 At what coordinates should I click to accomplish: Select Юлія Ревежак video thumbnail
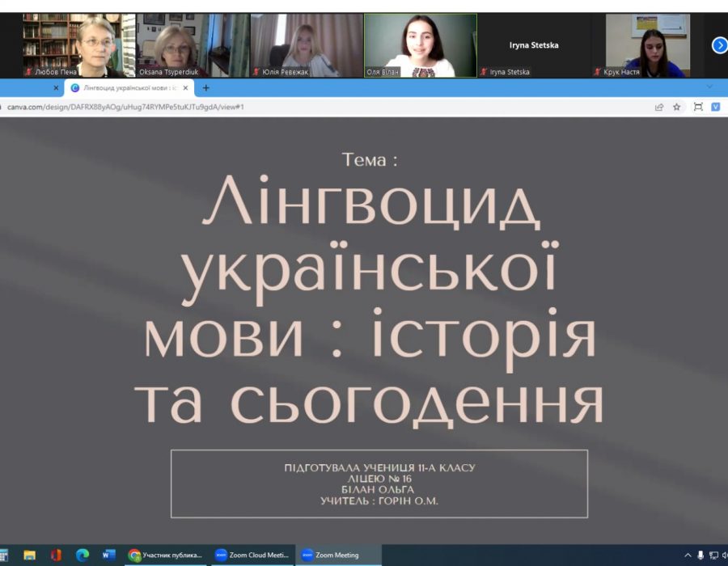pyautogui.click(x=307, y=45)
